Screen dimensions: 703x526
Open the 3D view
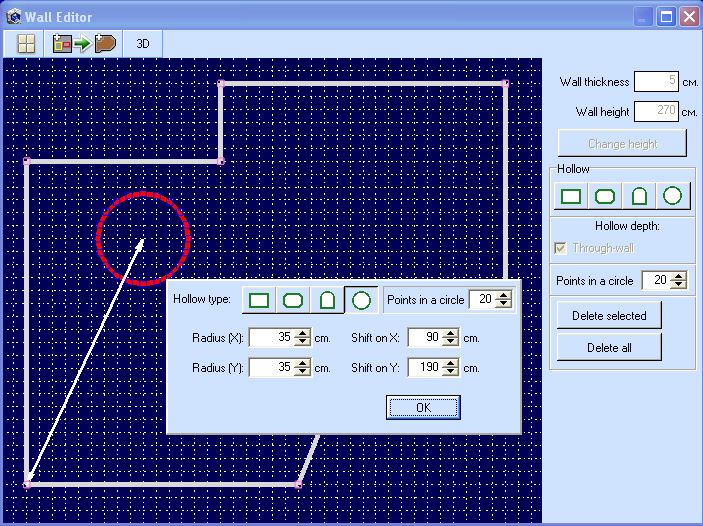[143, 44]
